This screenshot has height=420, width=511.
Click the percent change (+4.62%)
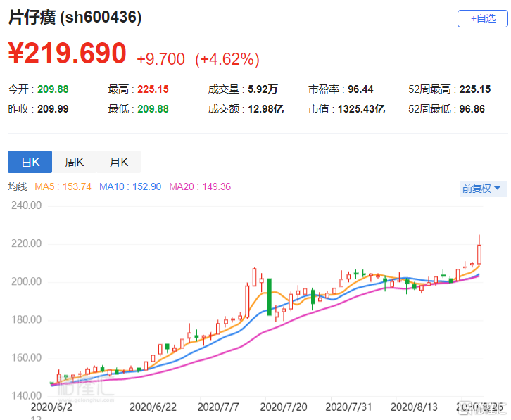[x=227, y=60]
